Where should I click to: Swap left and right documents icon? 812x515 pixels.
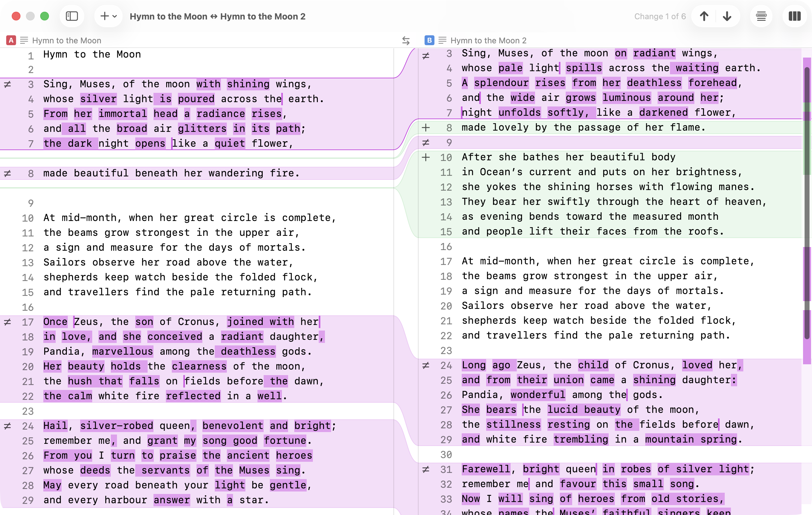(406, 41)
